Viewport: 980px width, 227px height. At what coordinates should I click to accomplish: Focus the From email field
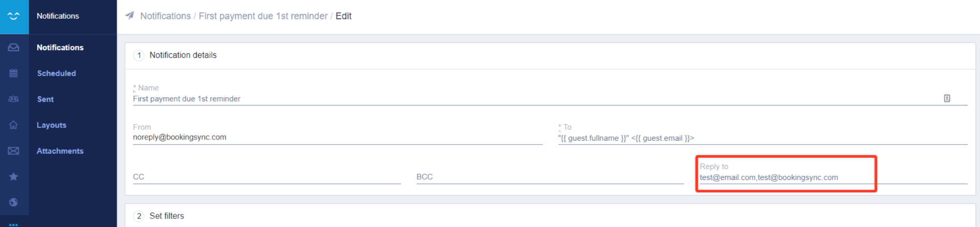(x=337, y=138)
